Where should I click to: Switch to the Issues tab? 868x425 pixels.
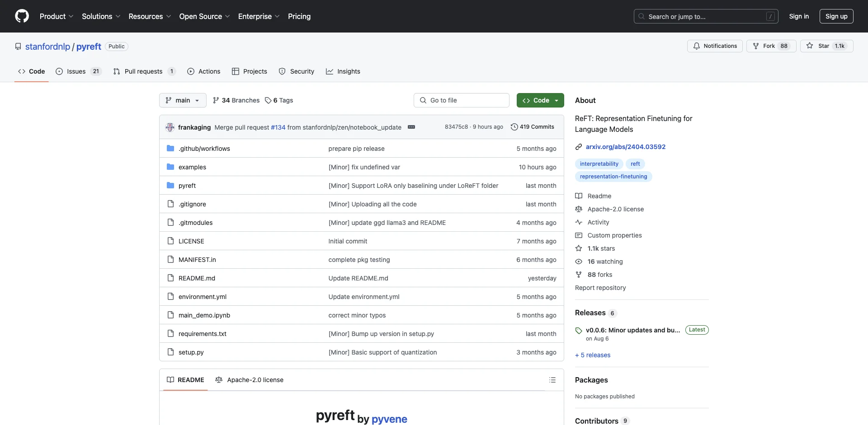tap(79, 71)
